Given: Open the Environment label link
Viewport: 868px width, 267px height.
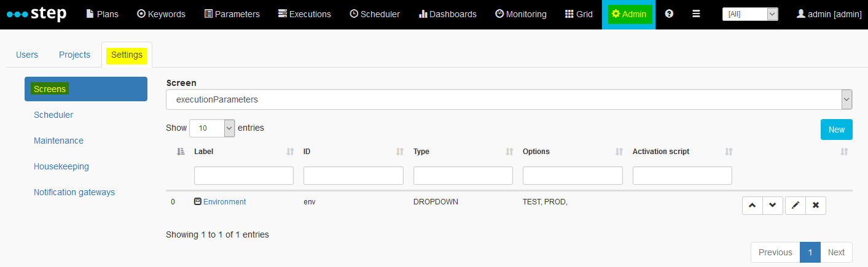Looking at the screenshot, I should [224, 202].
